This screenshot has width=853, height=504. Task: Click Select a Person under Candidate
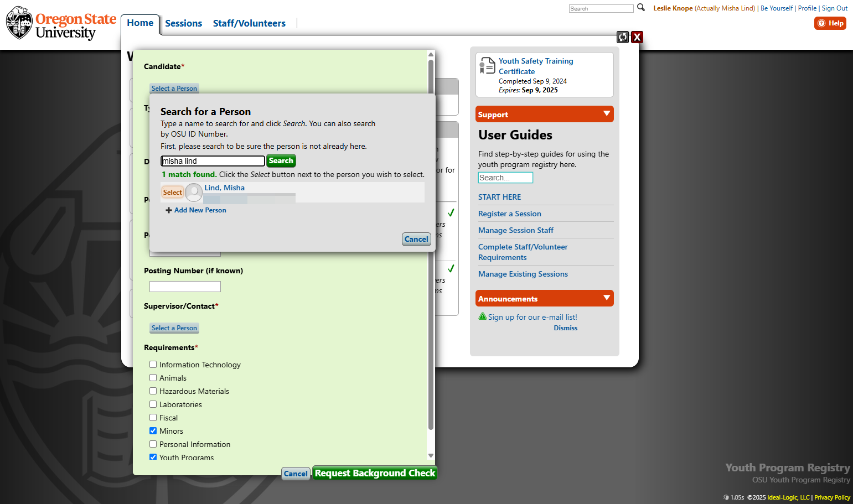tap(174, 89)
